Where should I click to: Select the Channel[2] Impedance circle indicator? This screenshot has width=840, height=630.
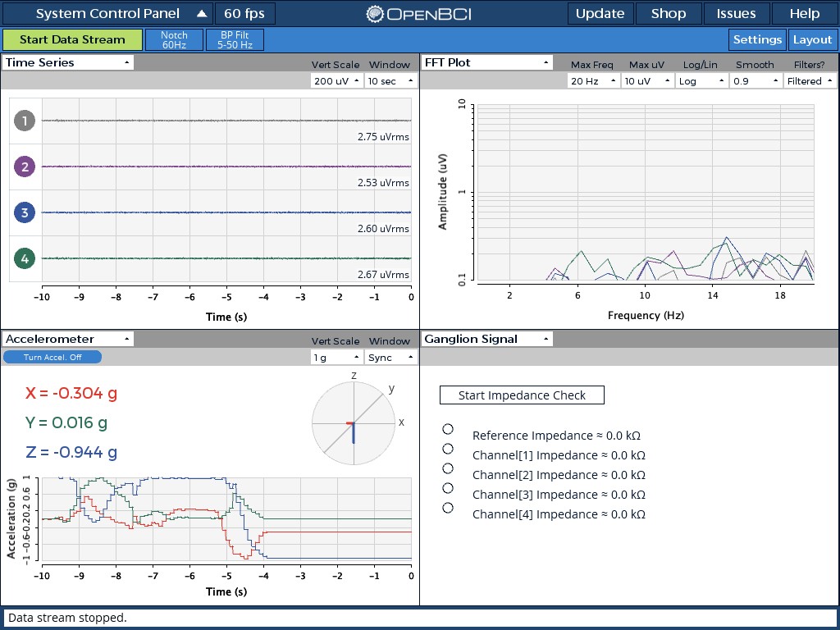click(448, 468)
